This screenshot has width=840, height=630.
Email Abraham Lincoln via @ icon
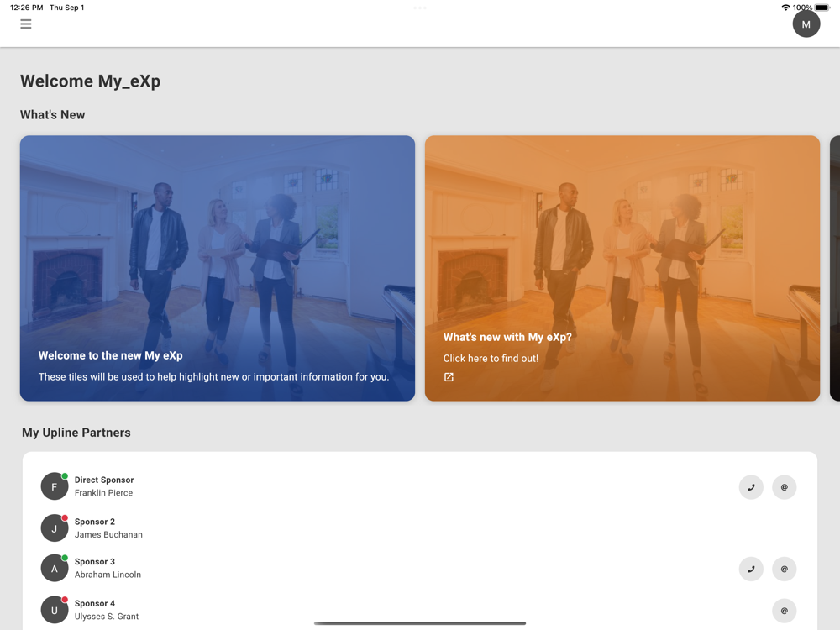tap(784, 569)
